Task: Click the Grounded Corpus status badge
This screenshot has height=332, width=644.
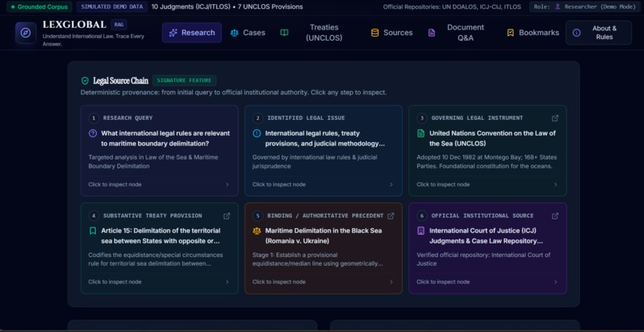Action: 39,7
